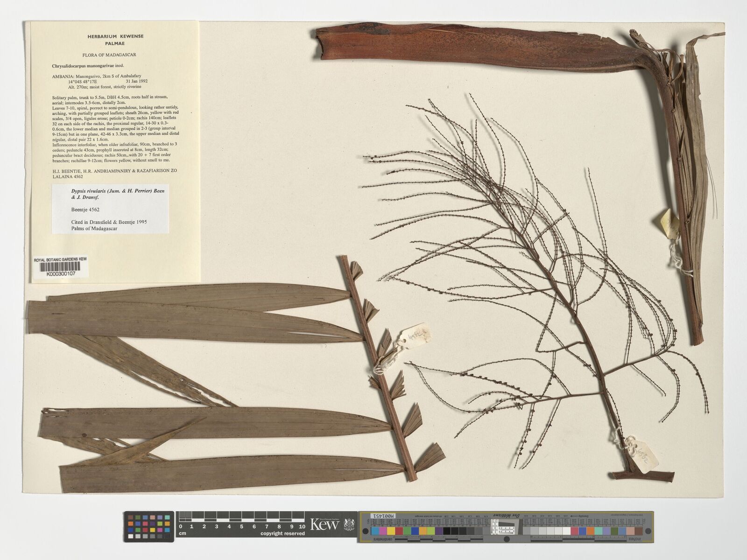Click the collector names Beentje, Andriampaniry line
The image size is (747, 560).
coord(114,171)
